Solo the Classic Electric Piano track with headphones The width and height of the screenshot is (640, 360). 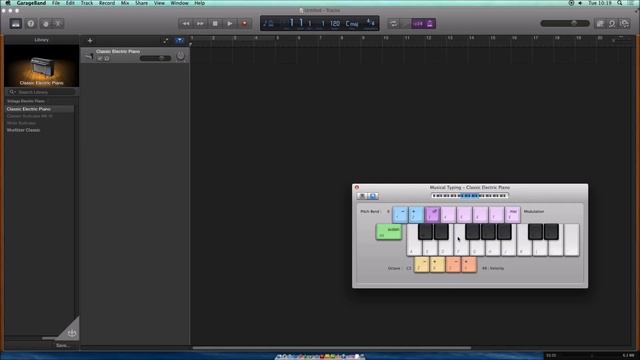point(107,59)
